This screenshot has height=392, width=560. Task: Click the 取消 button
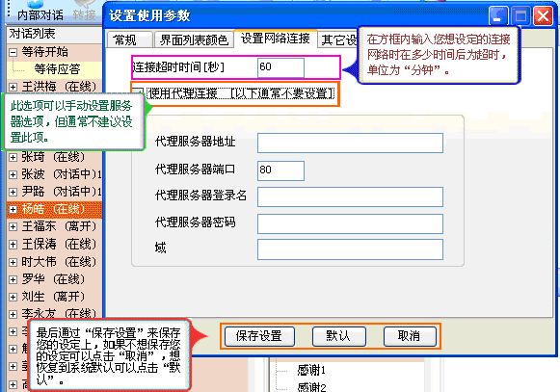tap(410, 336)
